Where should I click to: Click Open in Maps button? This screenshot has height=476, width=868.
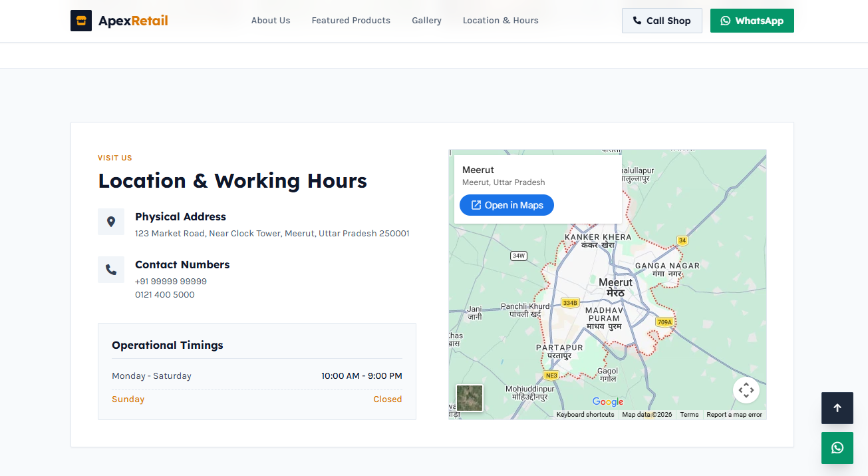point(507,205)
